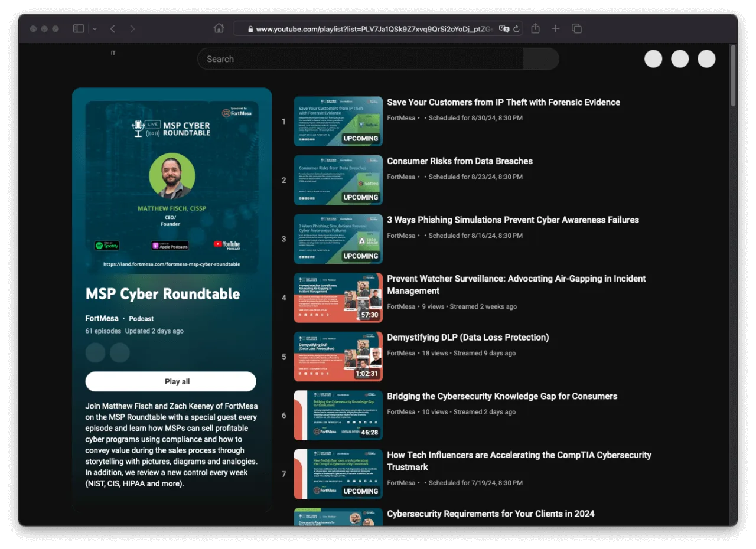The image size is (756, 549).
Task: Open FortMesa channel under Consumer Risks video
Action: coord(401,177)
